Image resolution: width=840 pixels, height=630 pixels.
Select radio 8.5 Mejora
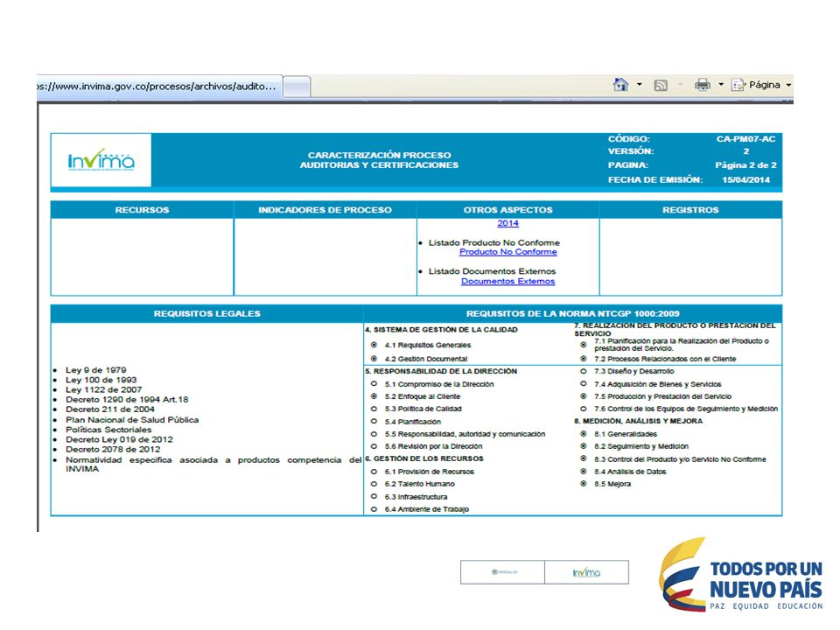point(584,484)
